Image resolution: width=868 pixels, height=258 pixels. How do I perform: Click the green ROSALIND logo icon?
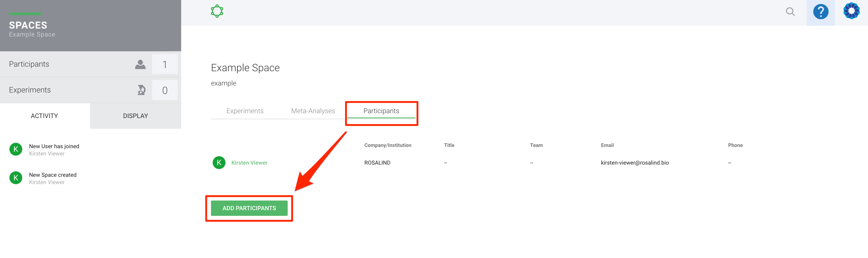217,11
